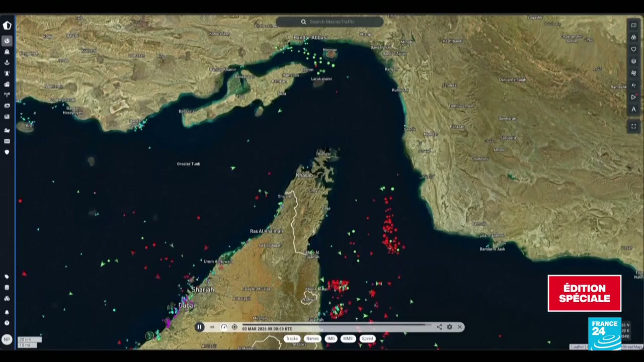The height and width of the screenshot is (362, 644).
Task: Open the map type book icon
Action: click(633, 25)
